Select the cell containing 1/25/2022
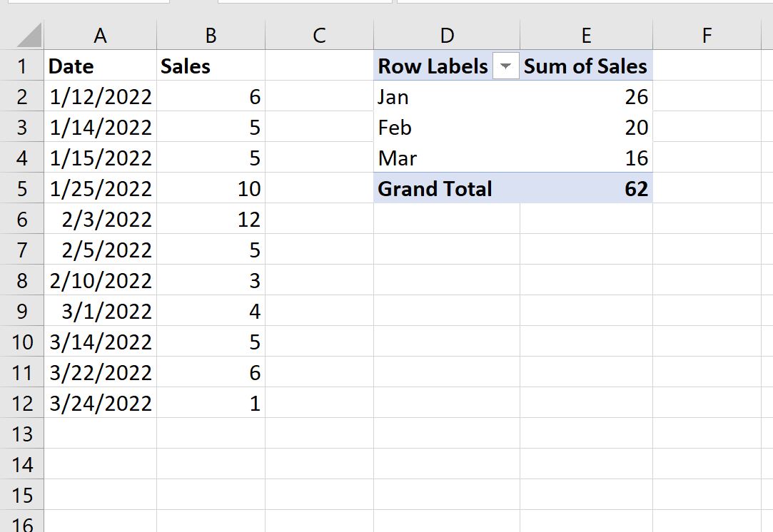Screen dimensions: 773x532 point(100,189)
